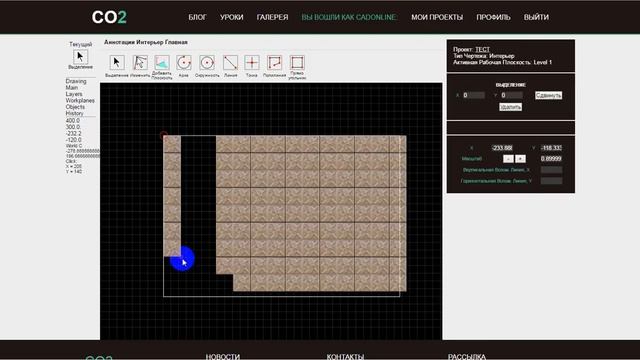This screenshot has height=360, width=640.
Task: Open the Workplanes section in left panel
Action: (80, 100)
